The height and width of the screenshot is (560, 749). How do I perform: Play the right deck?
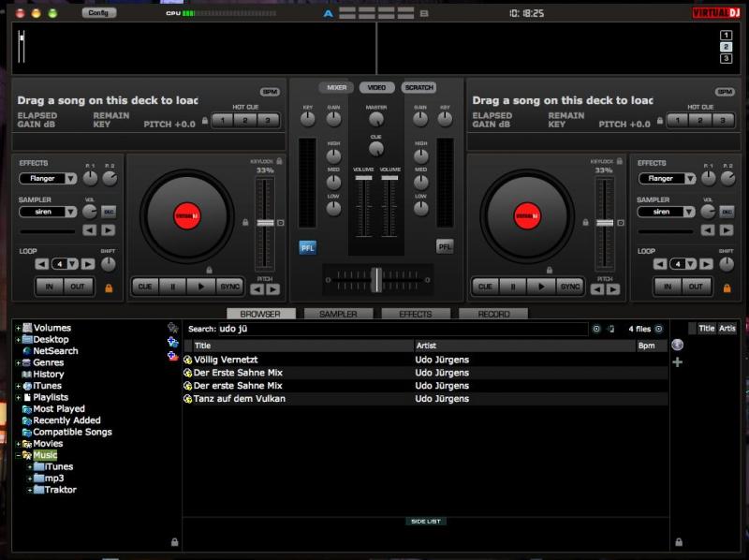541,287
